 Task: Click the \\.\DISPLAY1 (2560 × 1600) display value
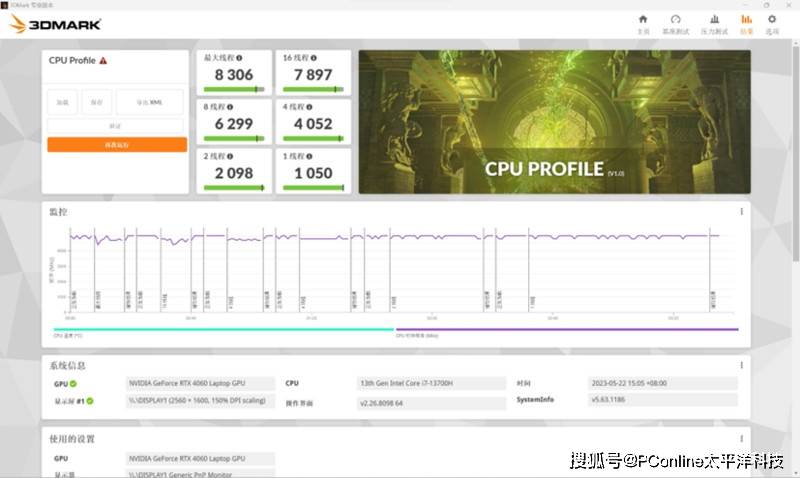point(201,400)
